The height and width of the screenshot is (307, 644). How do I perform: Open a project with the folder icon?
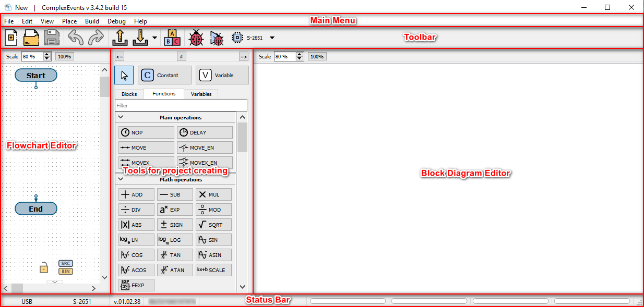click(32, 38)
